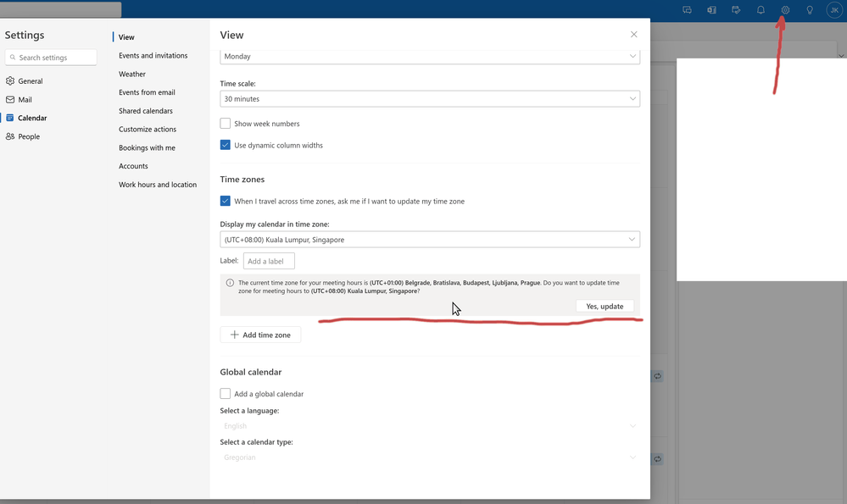Open the Tips lightbulb icon
The width and height of the screenshot is (847, 504).
(x=810, y=9)
